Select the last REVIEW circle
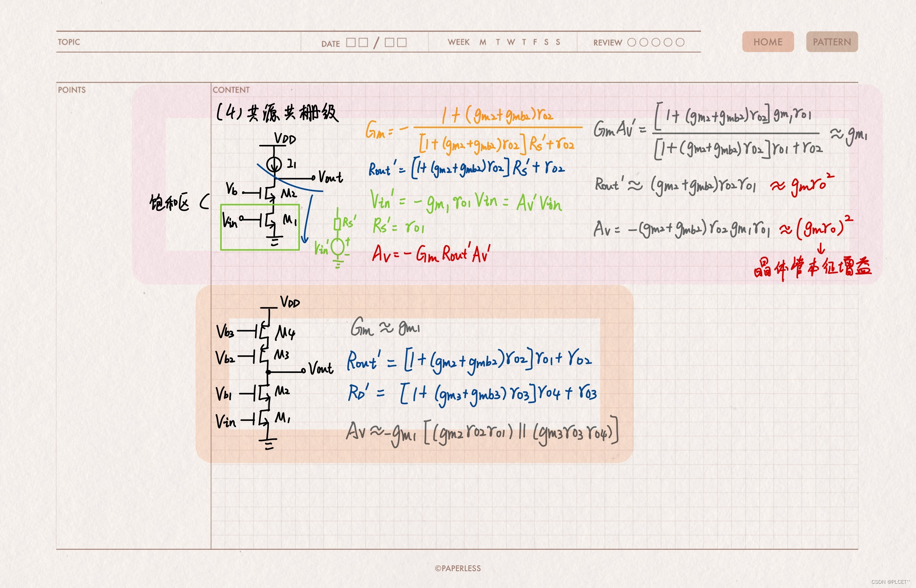 click(680, 42)
